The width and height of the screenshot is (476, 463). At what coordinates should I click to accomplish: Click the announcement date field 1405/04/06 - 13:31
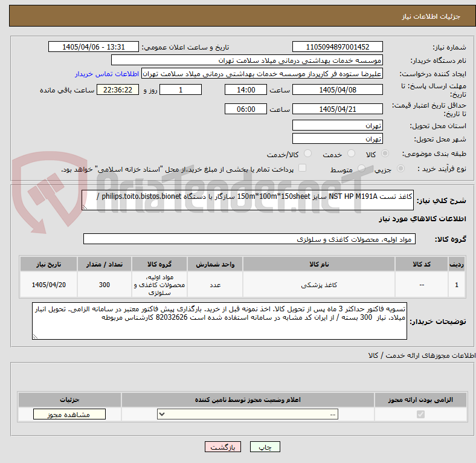(x=94, y=47)
